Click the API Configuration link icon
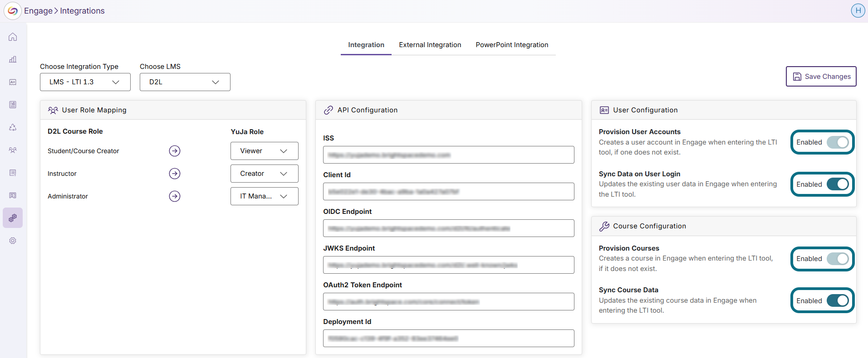The height and width of the screenshot is (358, 868). coord(329,110)
